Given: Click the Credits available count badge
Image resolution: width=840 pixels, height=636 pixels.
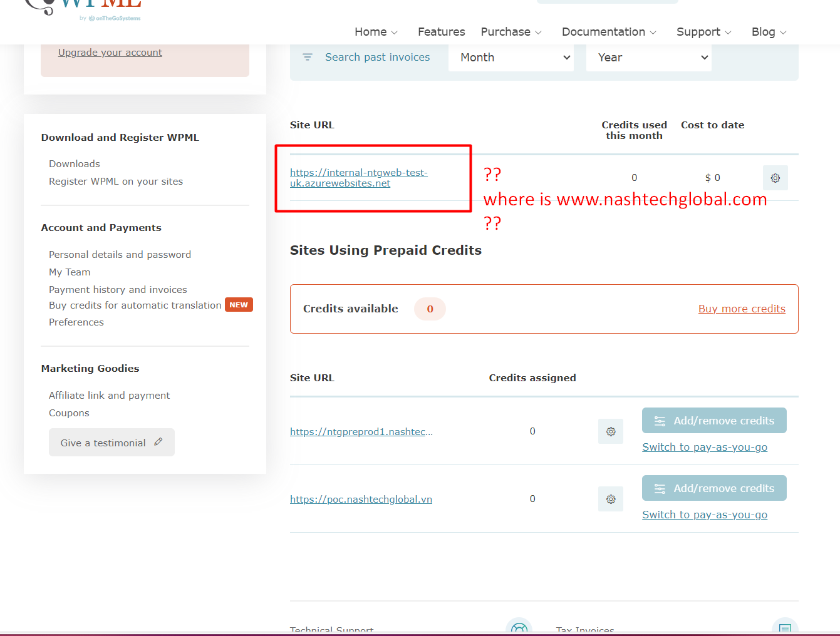Looking at the screenshot, I should click(430, 309).
